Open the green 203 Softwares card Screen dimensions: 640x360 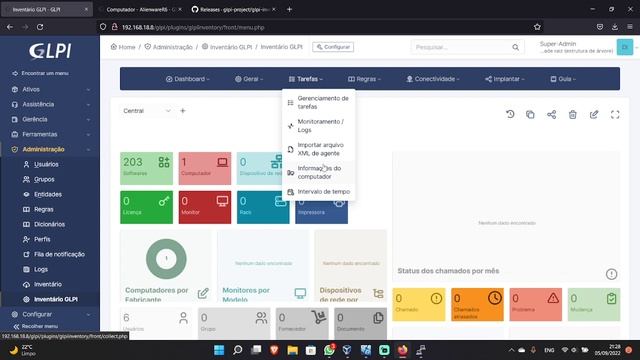tap(147, 168)
